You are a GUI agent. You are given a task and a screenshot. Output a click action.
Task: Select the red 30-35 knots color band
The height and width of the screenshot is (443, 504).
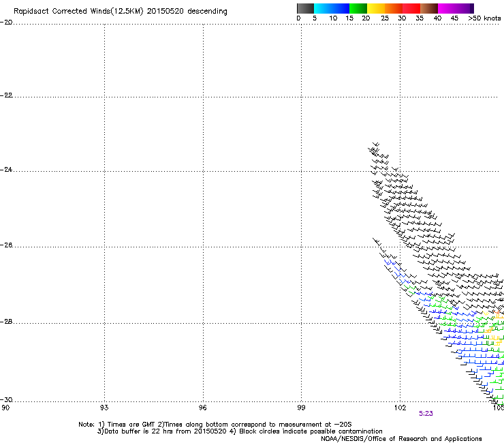click(x=411, y=8)
